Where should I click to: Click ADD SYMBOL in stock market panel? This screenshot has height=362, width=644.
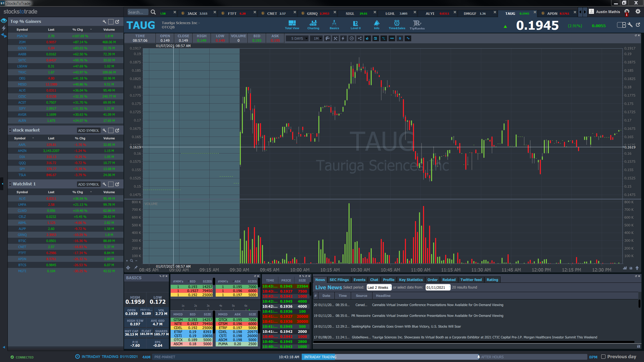pyautogui.click(x=88, y=130)
